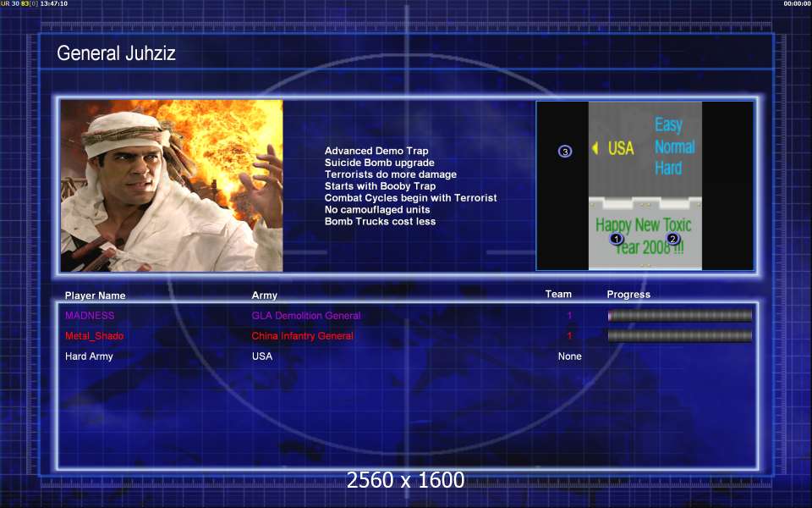Click team number in MADNESS row

click(x=569, y=315)
